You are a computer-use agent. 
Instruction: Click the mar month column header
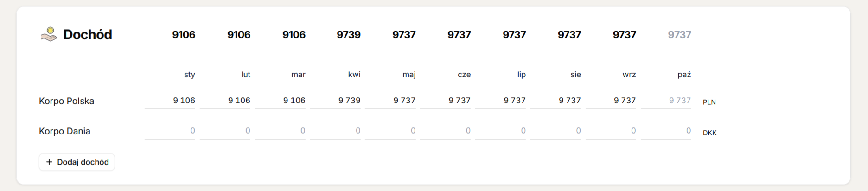pos(298,75)
